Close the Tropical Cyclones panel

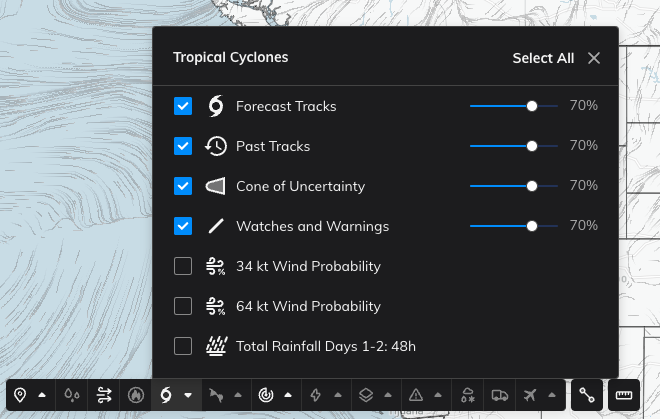click(594, 58)
